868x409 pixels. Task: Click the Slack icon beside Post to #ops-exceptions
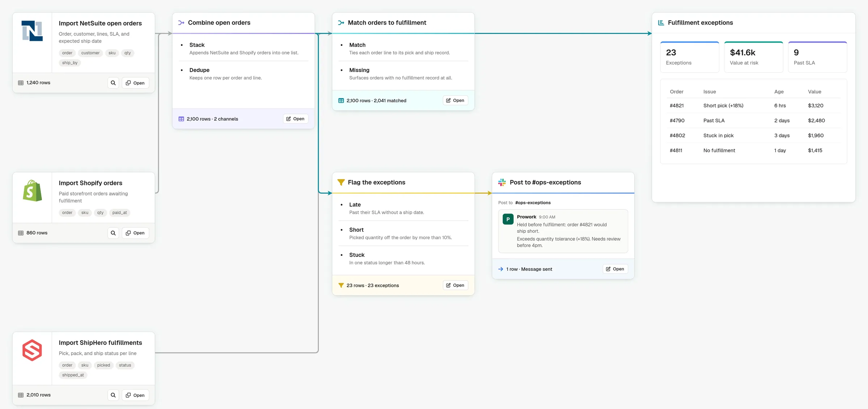pos(502,182)
